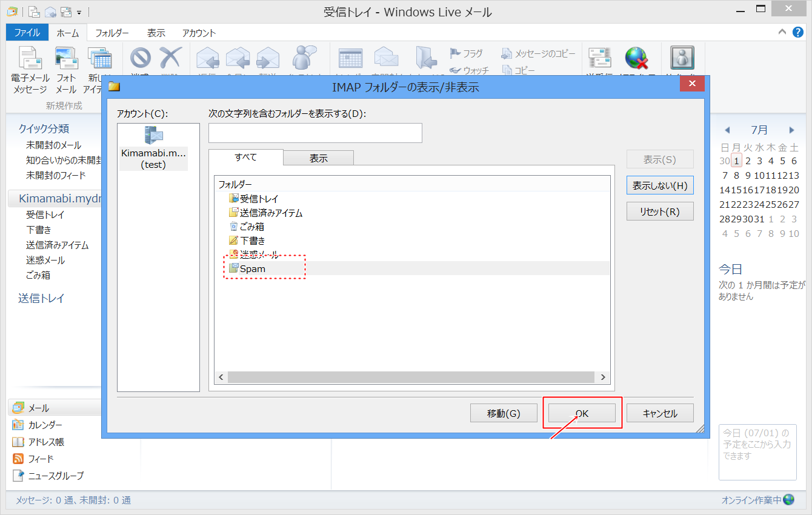Viewport: 812px width, 515px height.
Task: Select Kimamabi (test) account in dialog
Action: [x=153, y=148]
